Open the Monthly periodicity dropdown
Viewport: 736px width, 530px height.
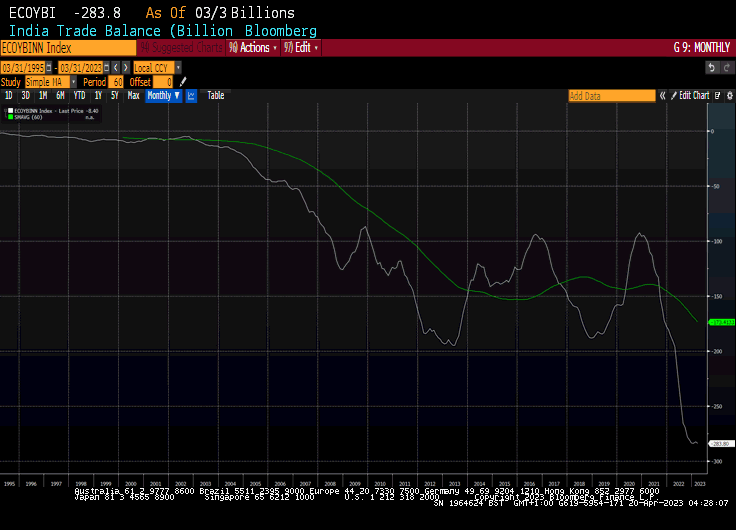point(163,96)
